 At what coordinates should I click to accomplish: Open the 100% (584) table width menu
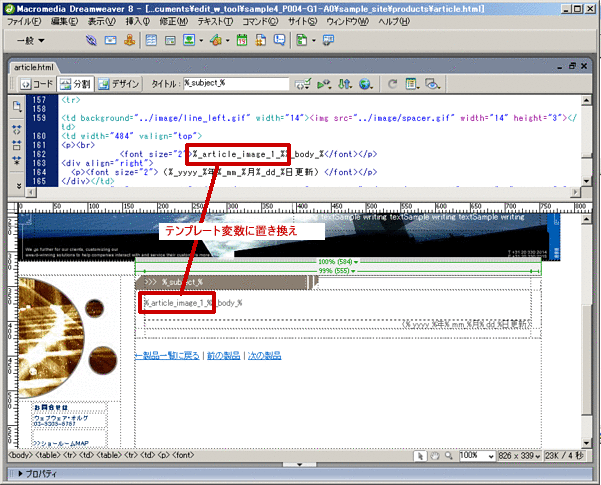(338, 262)
